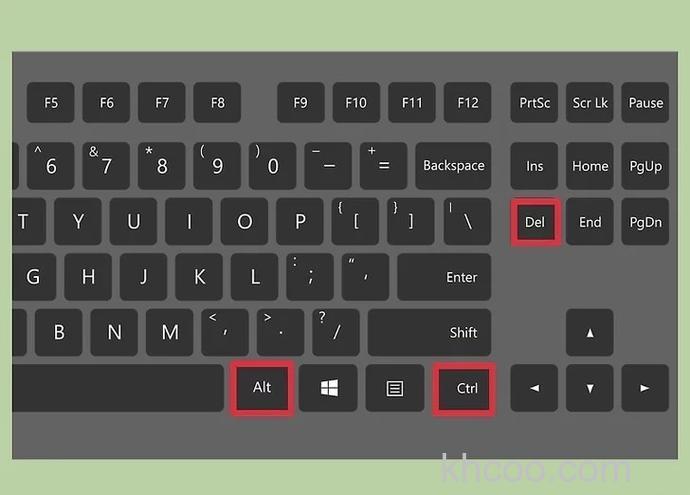Click the up arrow key

pyautogui.click(x=590, y=333)
